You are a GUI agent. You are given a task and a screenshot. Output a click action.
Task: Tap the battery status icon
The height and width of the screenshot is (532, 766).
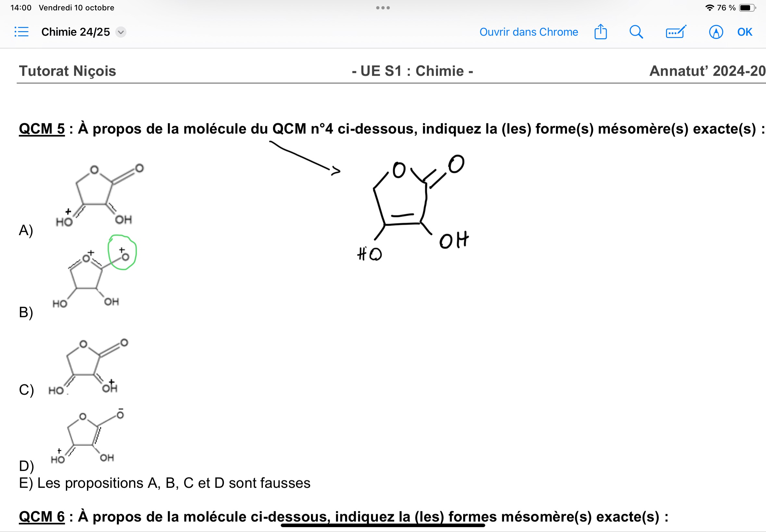tap(747, 8)
